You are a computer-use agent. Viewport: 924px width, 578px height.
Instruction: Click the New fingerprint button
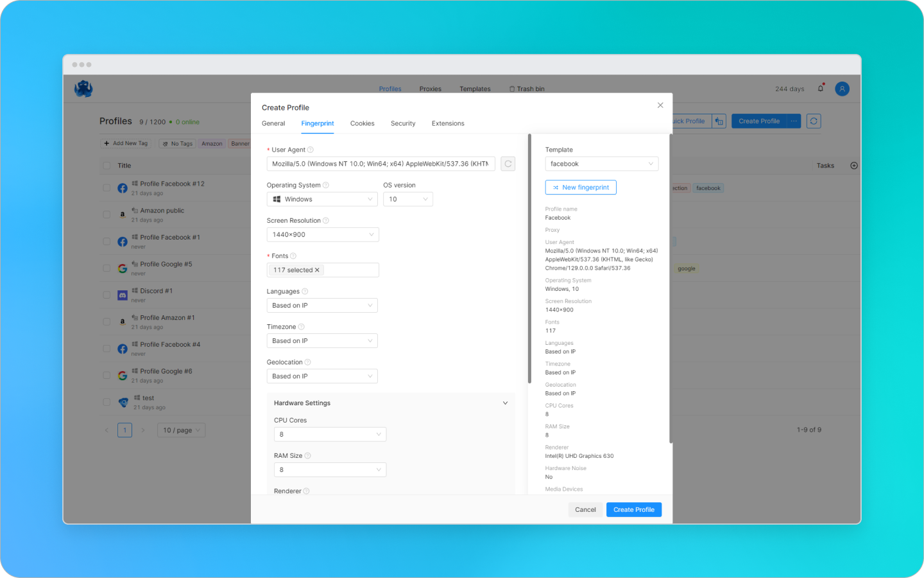coord(580,187)
